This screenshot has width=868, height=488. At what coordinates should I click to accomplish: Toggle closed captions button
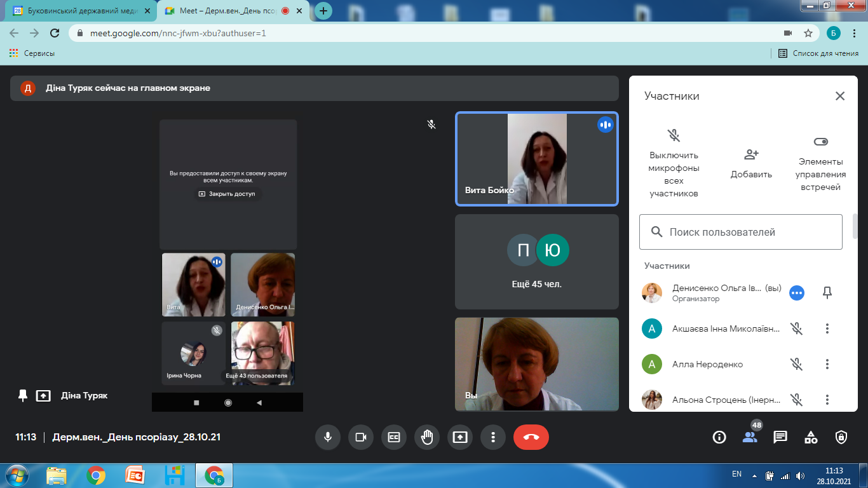pos(394,437)
